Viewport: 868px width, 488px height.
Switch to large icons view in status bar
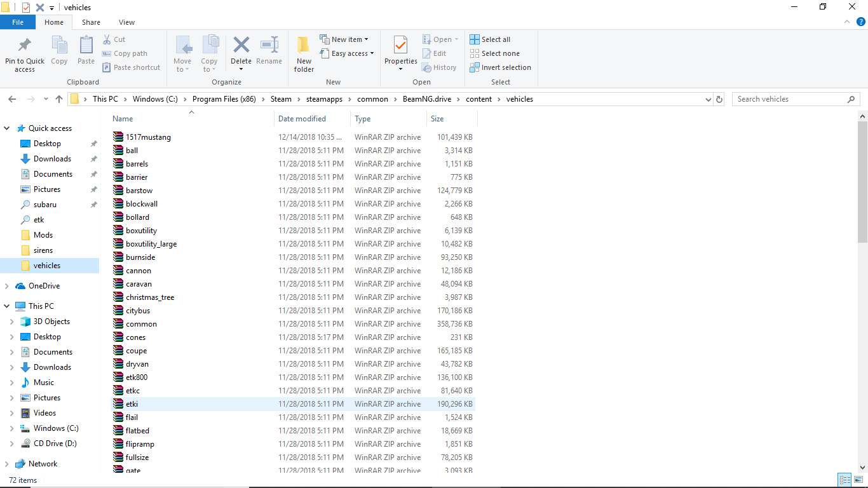(x=858, y=480)
